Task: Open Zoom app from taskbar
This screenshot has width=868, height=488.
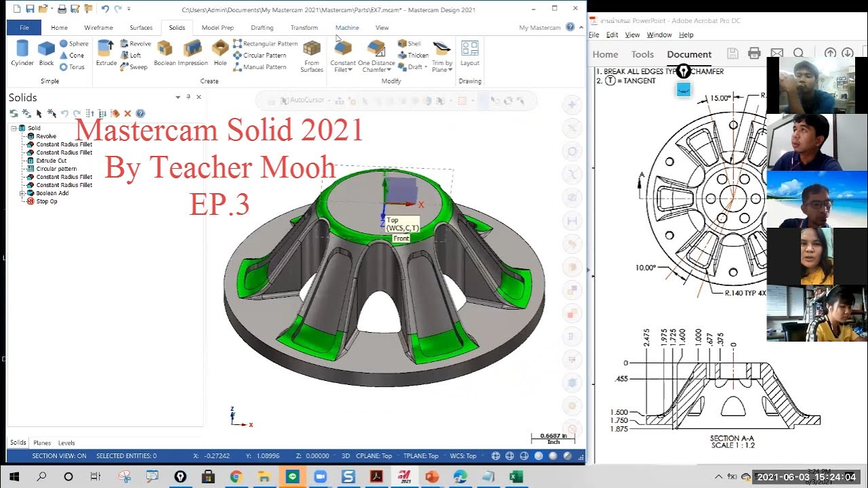Action: coord(319,476)
